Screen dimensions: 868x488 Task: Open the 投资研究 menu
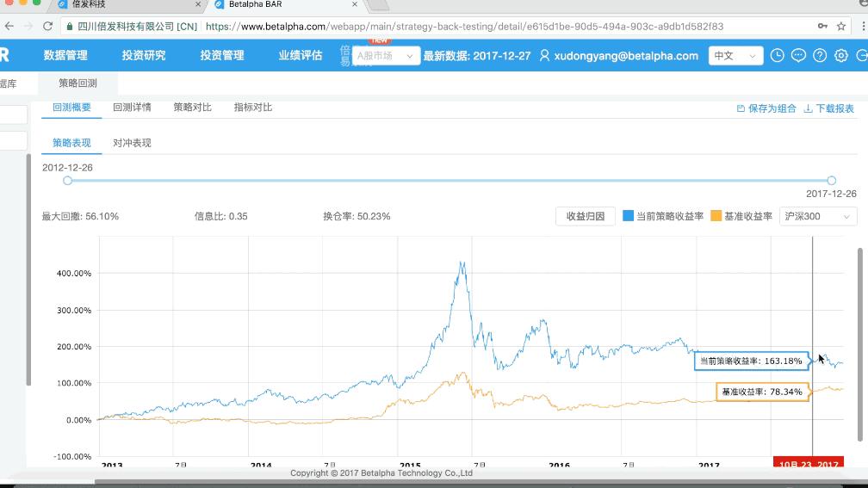[144, 55]
